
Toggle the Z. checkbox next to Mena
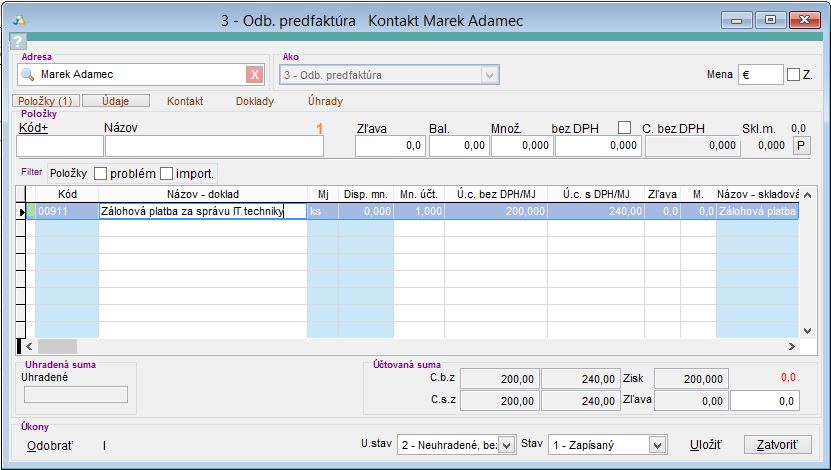(794, 75)
